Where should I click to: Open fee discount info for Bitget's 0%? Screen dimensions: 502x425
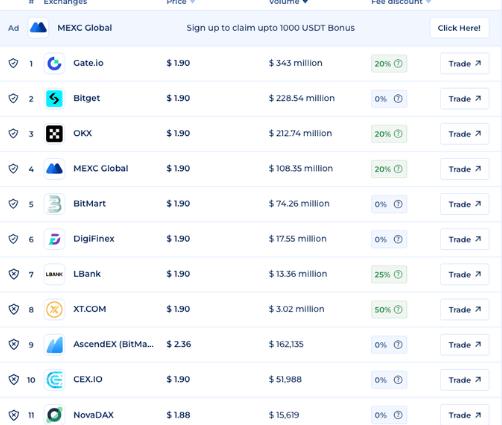(x=398, y=99)
